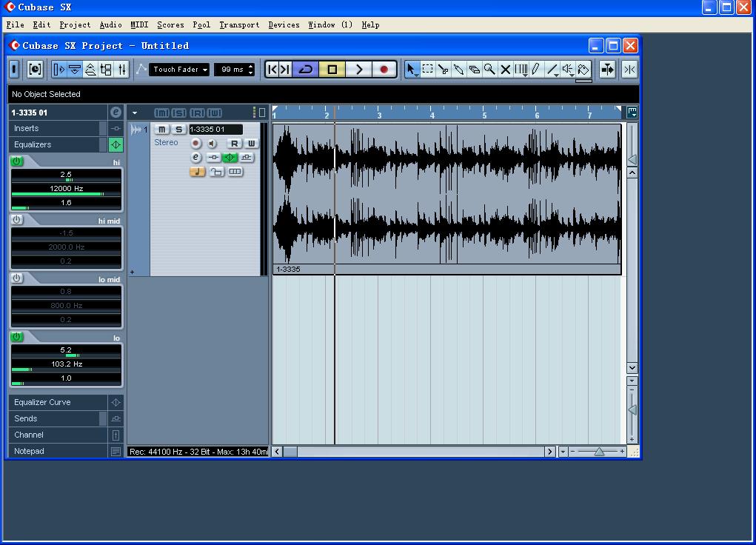756x545 pixels.
Task: Click the Record button in transport
Action: point(384,70)
